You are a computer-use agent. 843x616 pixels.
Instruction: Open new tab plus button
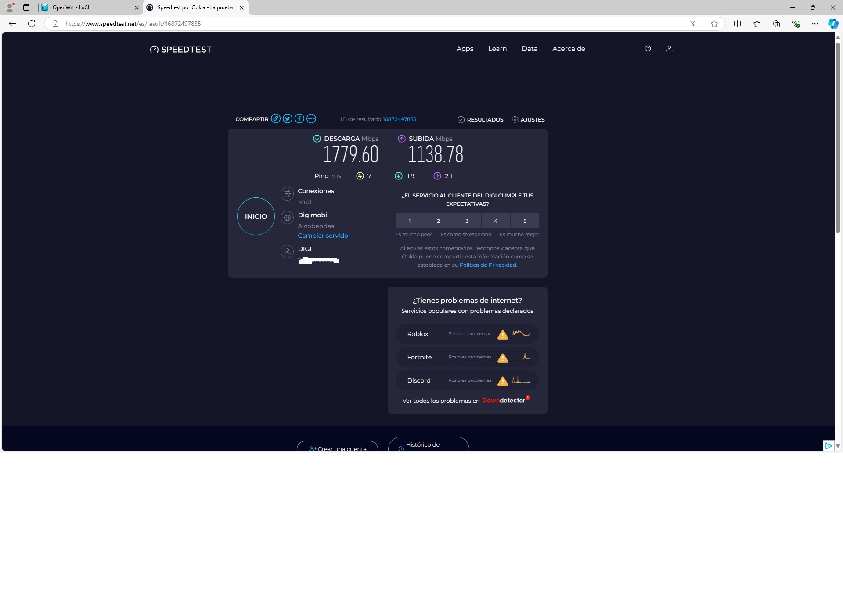258,7
